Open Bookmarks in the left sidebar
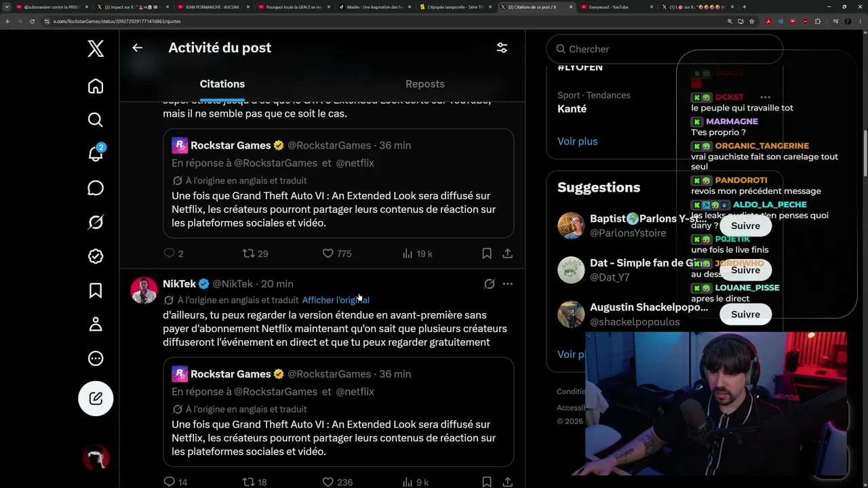The image size is (868, 488). (x=96, y=291)
